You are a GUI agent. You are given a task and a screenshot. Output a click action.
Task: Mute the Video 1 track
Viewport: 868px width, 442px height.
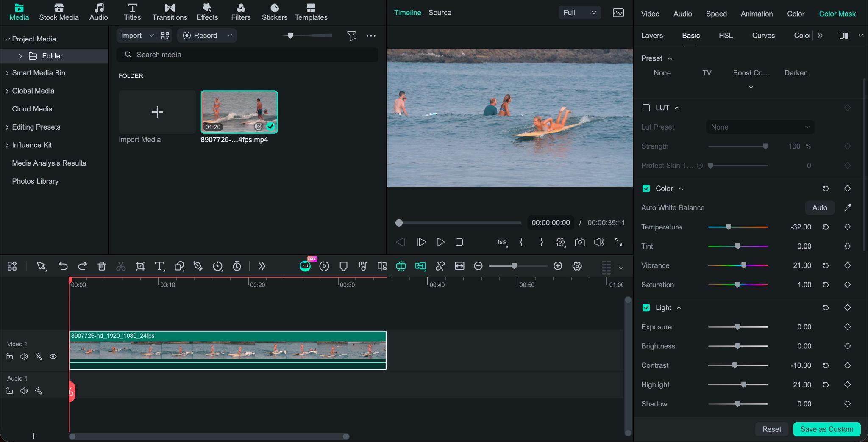(x=24, y=356)
